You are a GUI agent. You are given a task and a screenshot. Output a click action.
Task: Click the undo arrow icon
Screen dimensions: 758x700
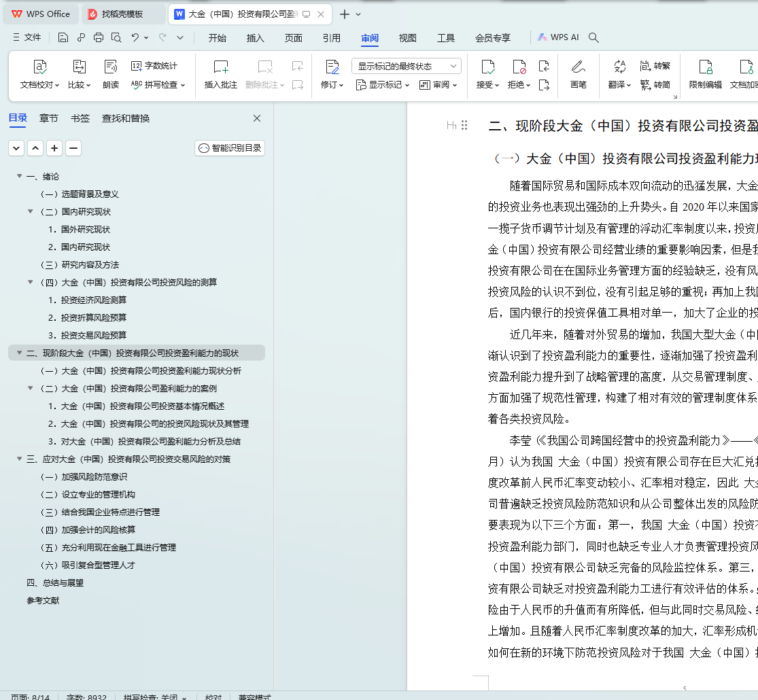tap(135, 37)
